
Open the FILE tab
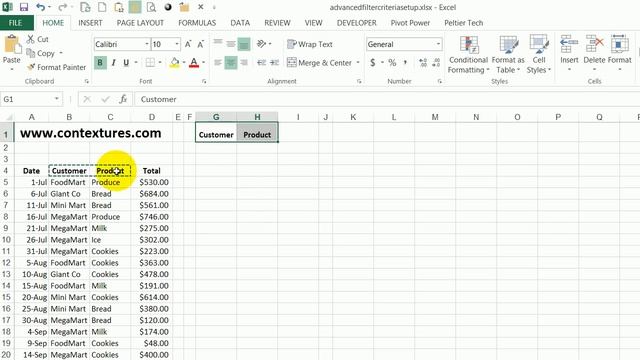pyautogui.click(x=15, y=23)
